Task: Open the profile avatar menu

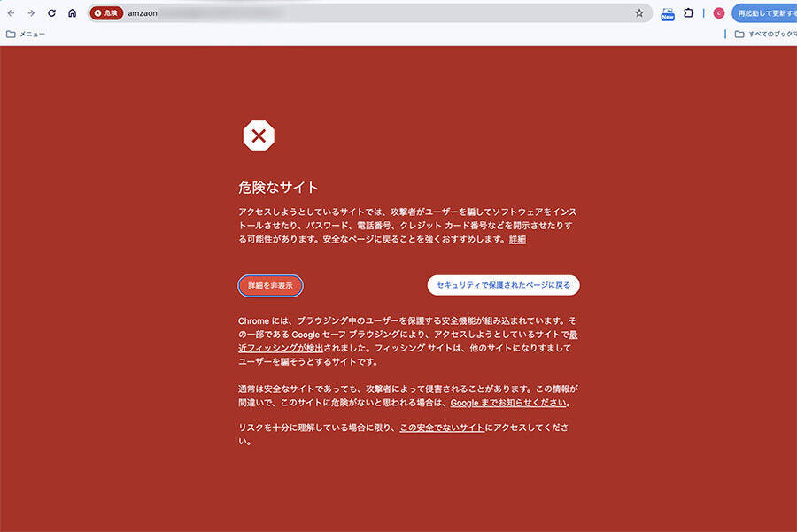Action: point(719,13)
